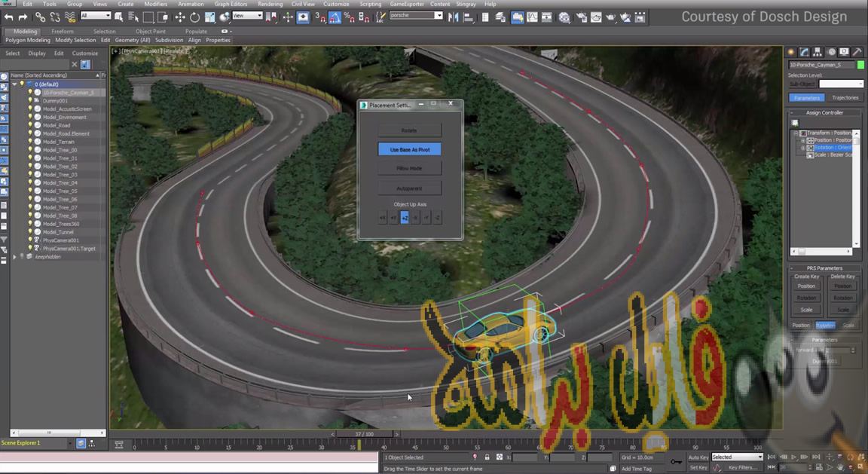Open the Animation menu

click(191, 4)
